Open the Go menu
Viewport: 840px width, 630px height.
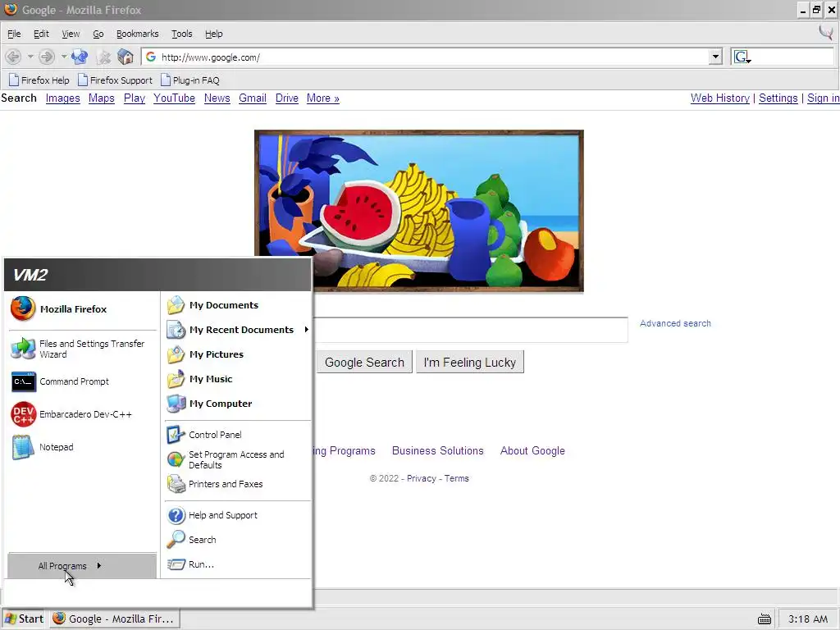click(x=98, y=34)
